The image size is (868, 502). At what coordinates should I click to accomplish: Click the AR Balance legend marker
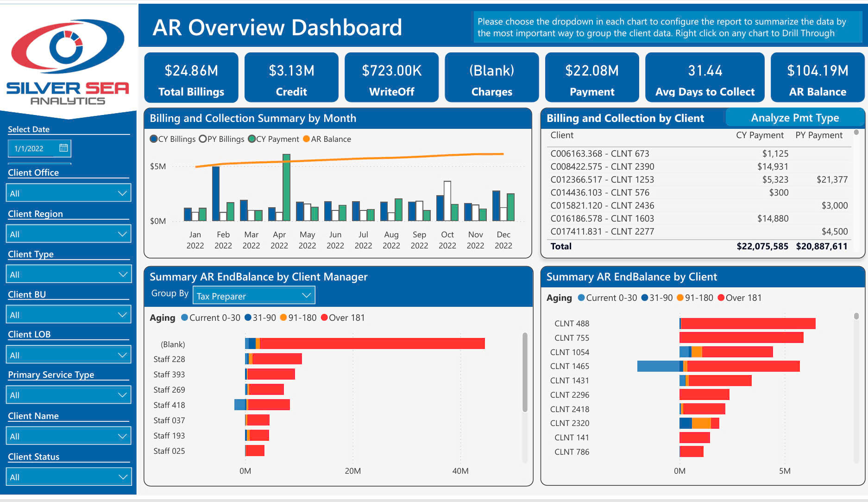point(306,139)
